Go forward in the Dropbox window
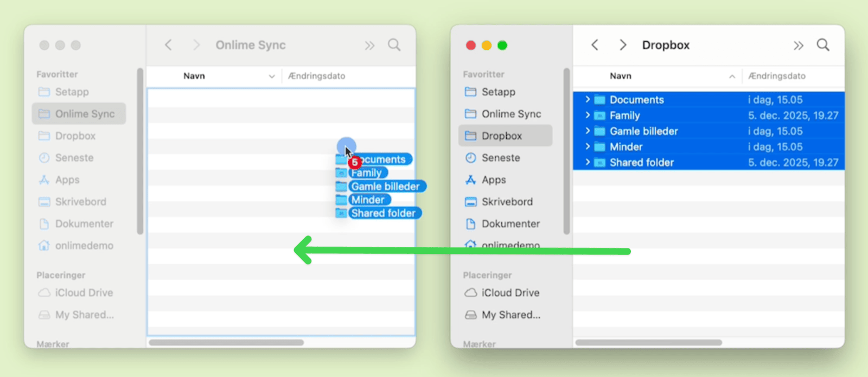 [623, 45]
